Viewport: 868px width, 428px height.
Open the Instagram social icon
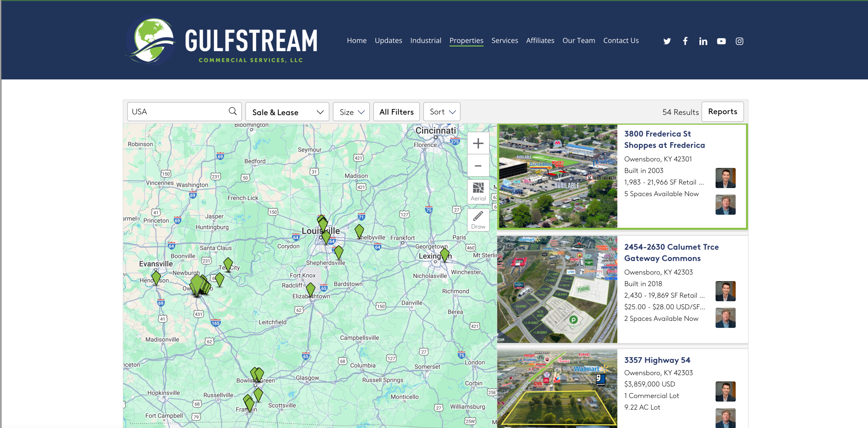click(739, 41)
